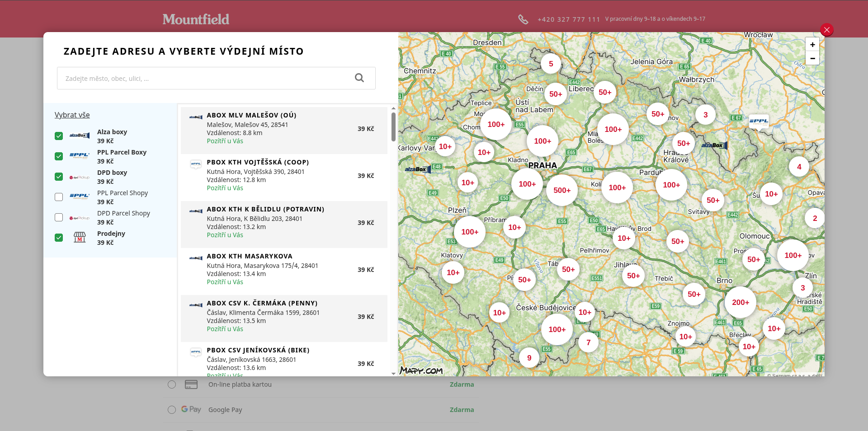Zoom in on the map
The width and height of the screenshot is (868, 431).
pos(812,44)
